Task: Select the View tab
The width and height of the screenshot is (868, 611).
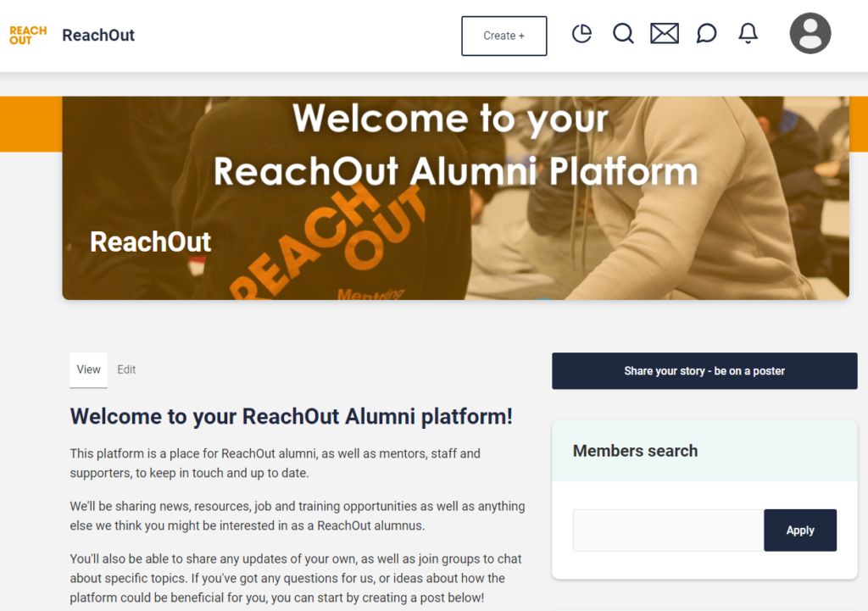Action: (x=89, y=369)
